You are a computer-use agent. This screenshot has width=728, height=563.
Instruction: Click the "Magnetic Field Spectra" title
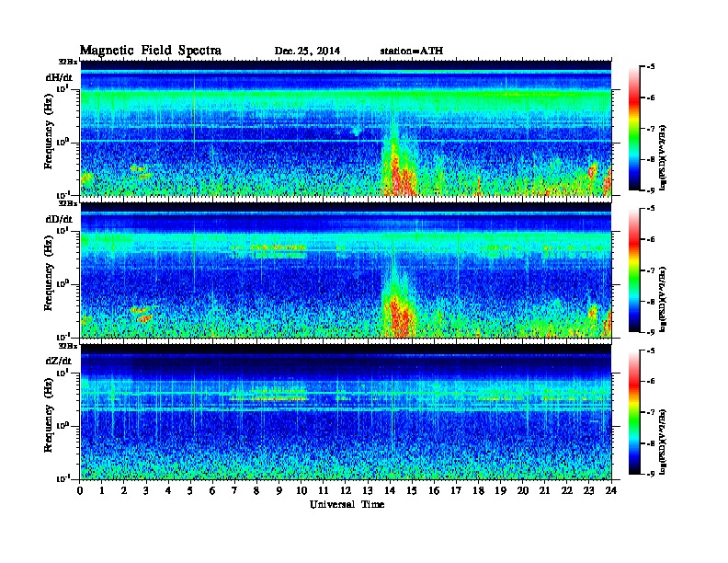tap(151, 51)
